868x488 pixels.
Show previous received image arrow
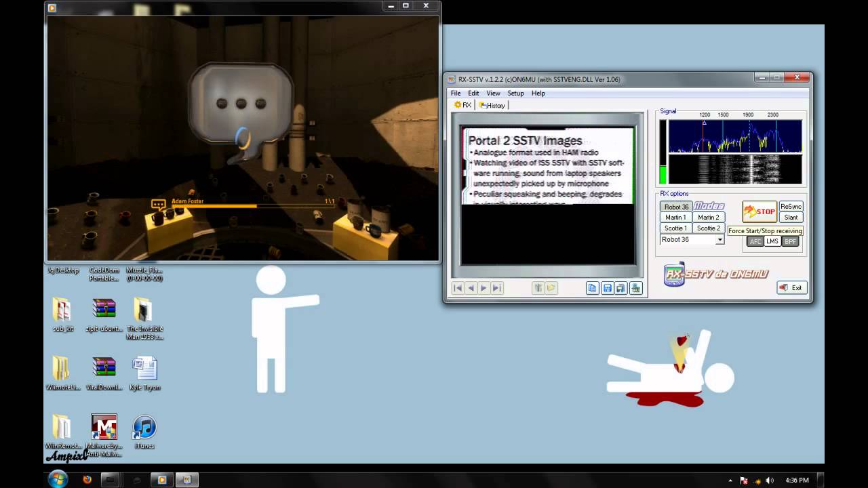point(471,288)
